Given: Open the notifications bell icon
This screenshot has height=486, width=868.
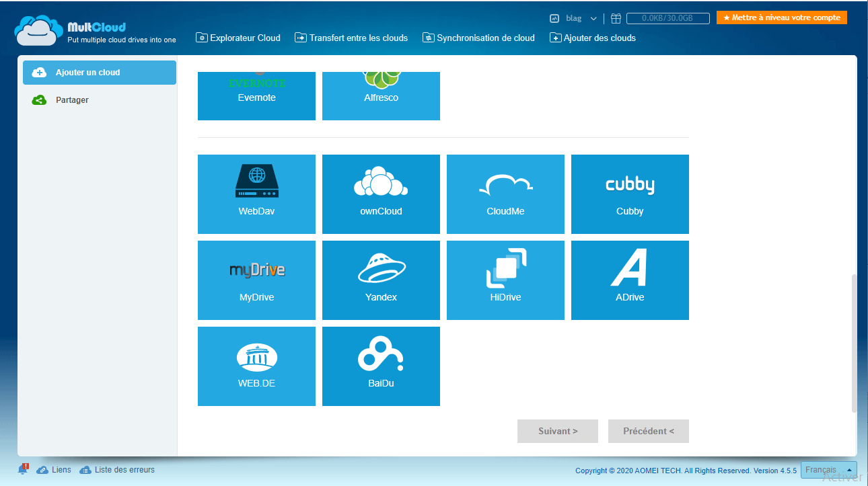Looking at the screenshot, I should (24, 469).
